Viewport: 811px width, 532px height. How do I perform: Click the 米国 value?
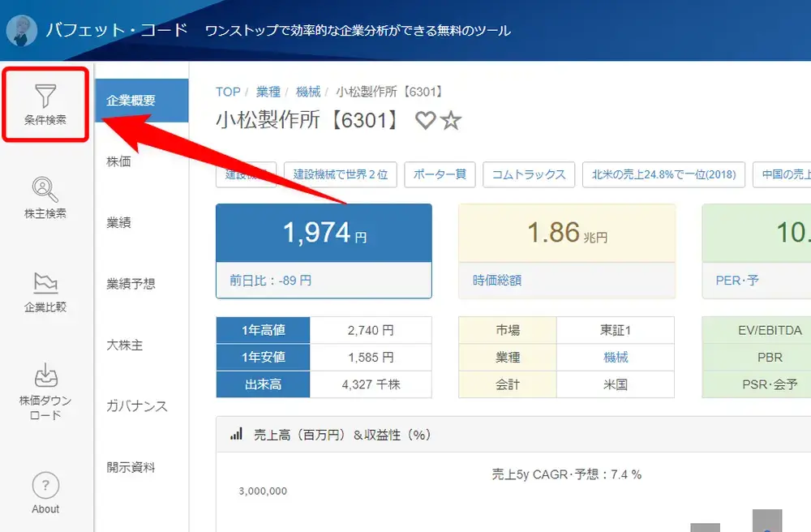616,384
